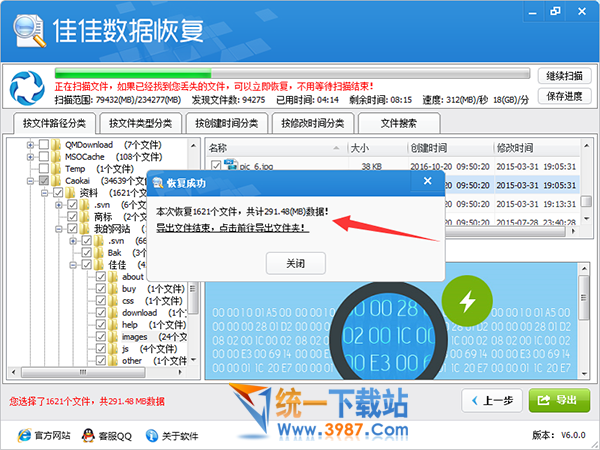Click the images folder icon
Screen dimensions: 600x450
[113, 337]
